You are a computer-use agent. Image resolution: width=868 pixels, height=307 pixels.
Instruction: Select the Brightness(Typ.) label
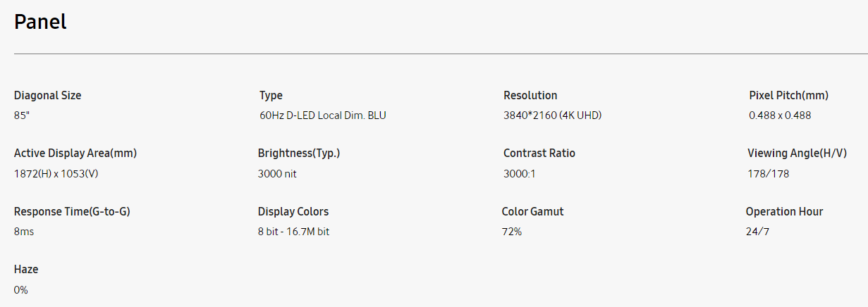point(304,153)
